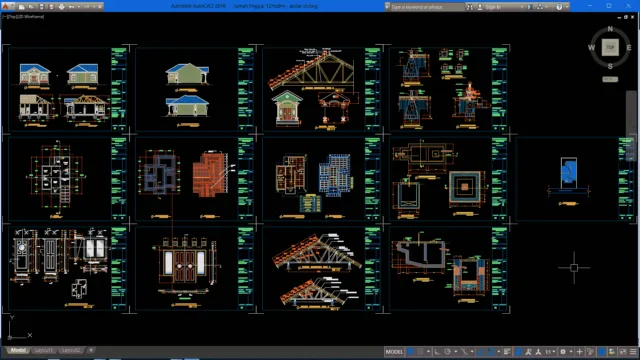Click the Plot printer icon

(61, 7)
